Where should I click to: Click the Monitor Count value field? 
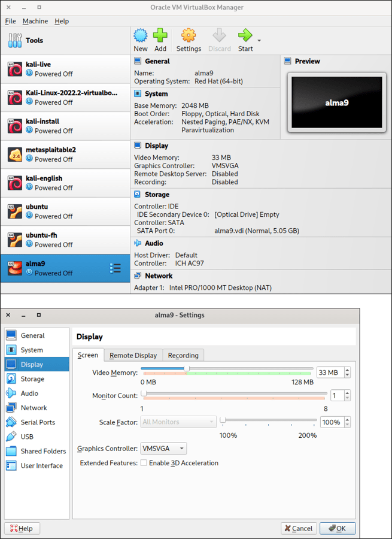[337, 395]
